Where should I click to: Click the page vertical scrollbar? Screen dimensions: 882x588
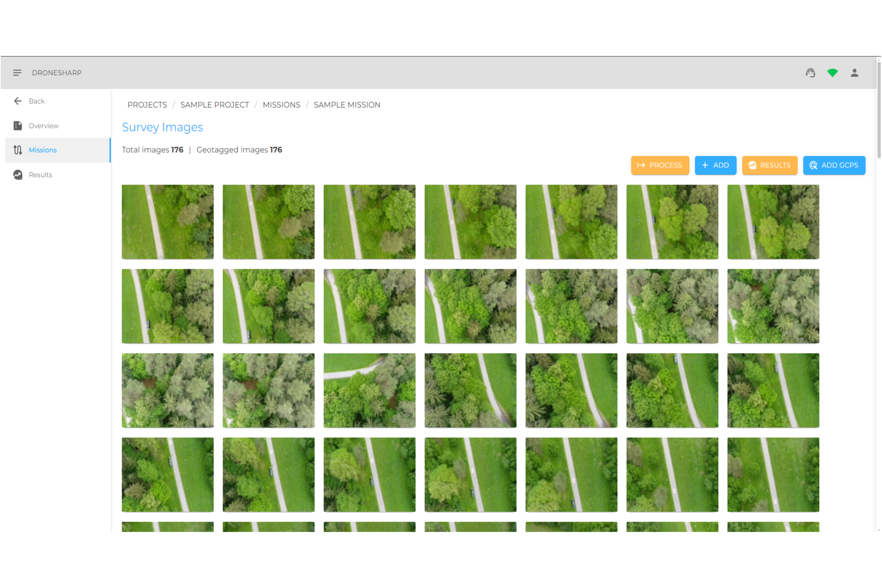click(879, 110)
